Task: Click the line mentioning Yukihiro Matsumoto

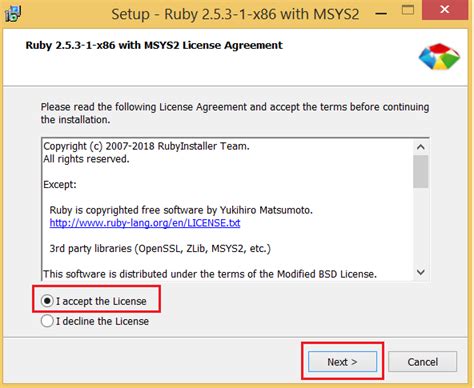Action: point(181,210)
